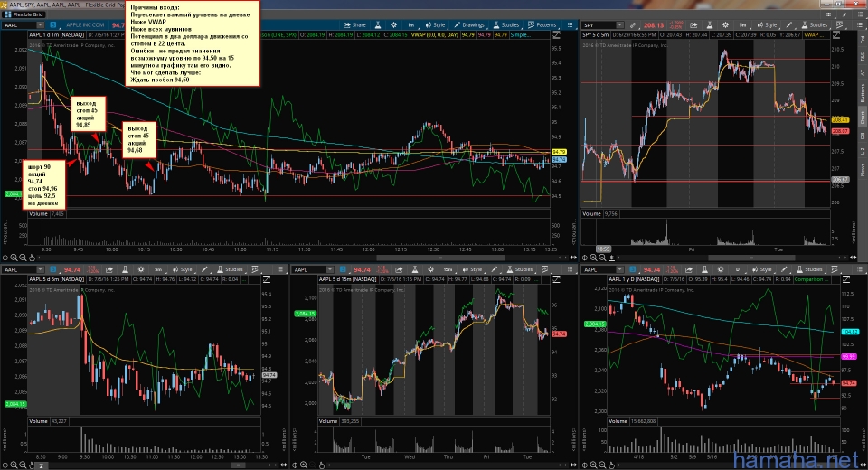Open Studies in AAPL daily chart toolbar
868x470 pixels.
(x=809, y=269)
